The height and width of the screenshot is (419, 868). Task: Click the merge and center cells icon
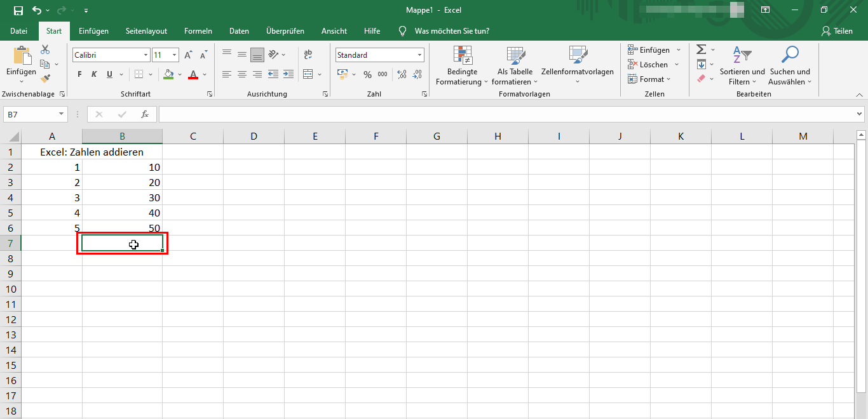point(308,74)
